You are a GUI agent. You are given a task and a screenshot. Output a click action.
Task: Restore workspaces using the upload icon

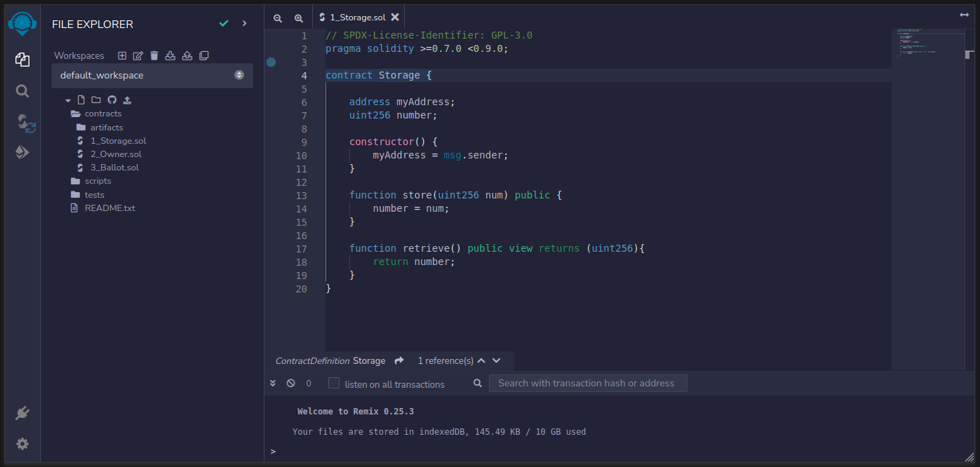[187, 55]
